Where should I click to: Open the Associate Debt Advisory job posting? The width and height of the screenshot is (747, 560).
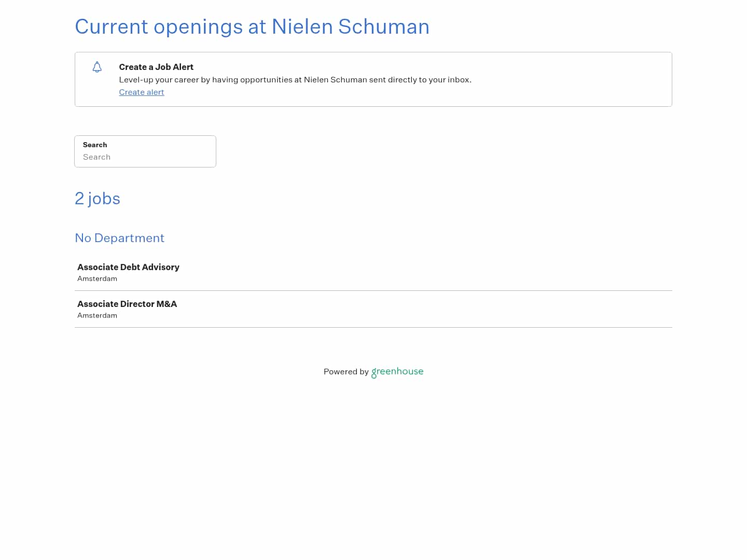click(x=128, y=267)
